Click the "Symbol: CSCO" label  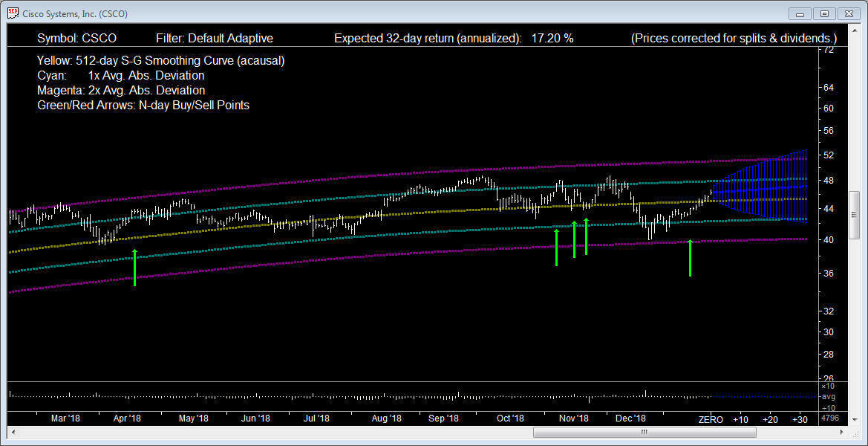(x=77, y=38)
